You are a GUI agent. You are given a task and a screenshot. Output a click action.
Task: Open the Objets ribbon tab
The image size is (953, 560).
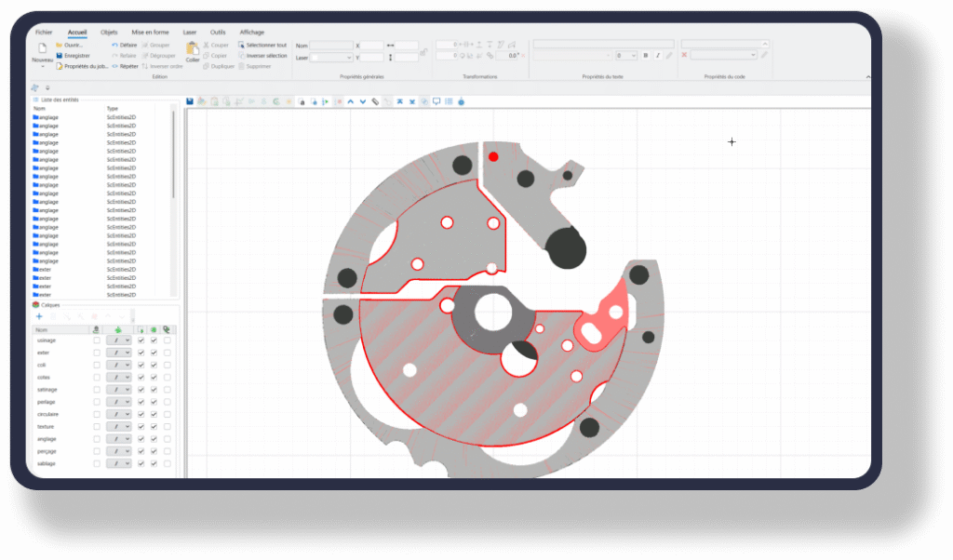pos(109,32)
